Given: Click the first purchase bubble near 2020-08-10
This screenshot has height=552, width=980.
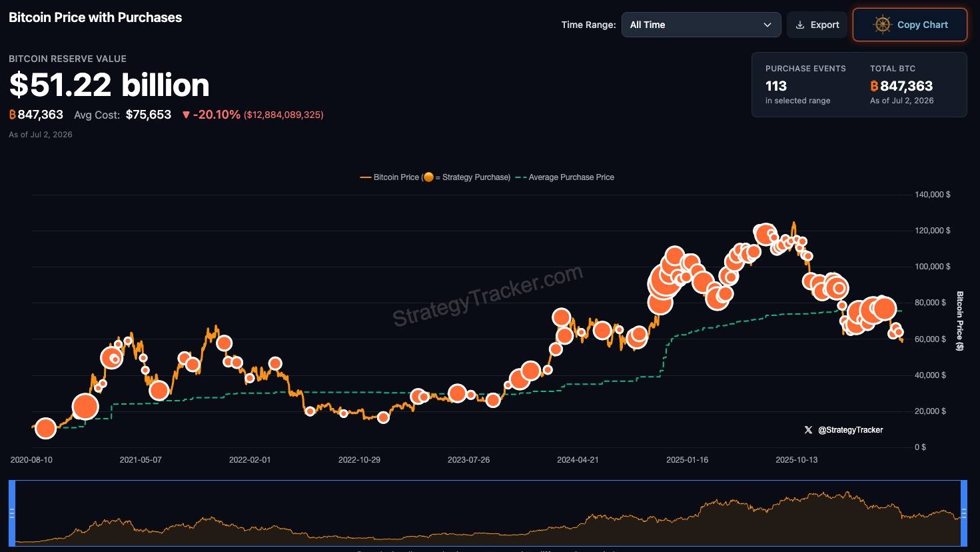Looking at the screenshot, I should [x=45, y=429].
